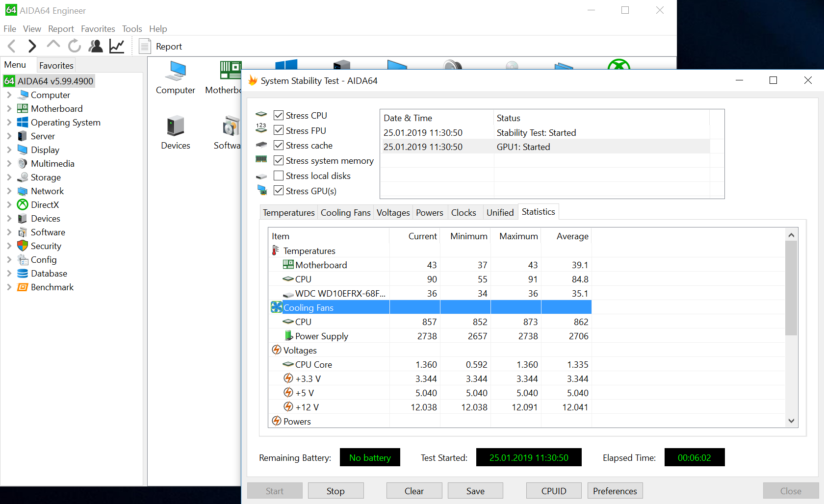Uncheck Stress cache checkbox
The height and width of the screenshot is (504, 824).
(x=279, y=145)
